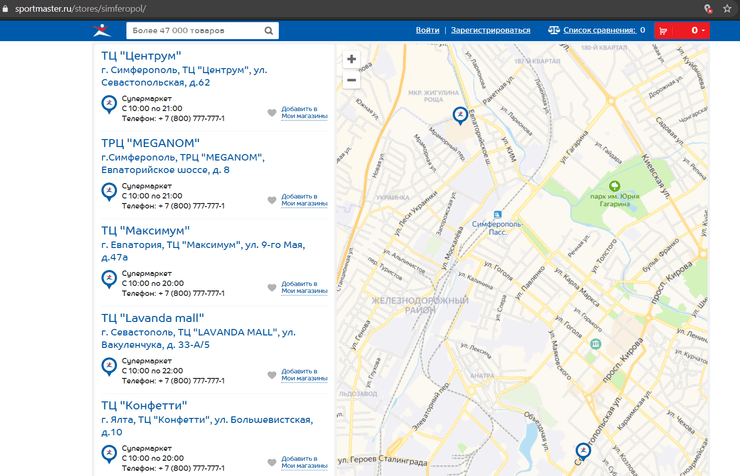Zoom in on the map
Viewport: 740px width, 476px height.
[x=351, y=60]
